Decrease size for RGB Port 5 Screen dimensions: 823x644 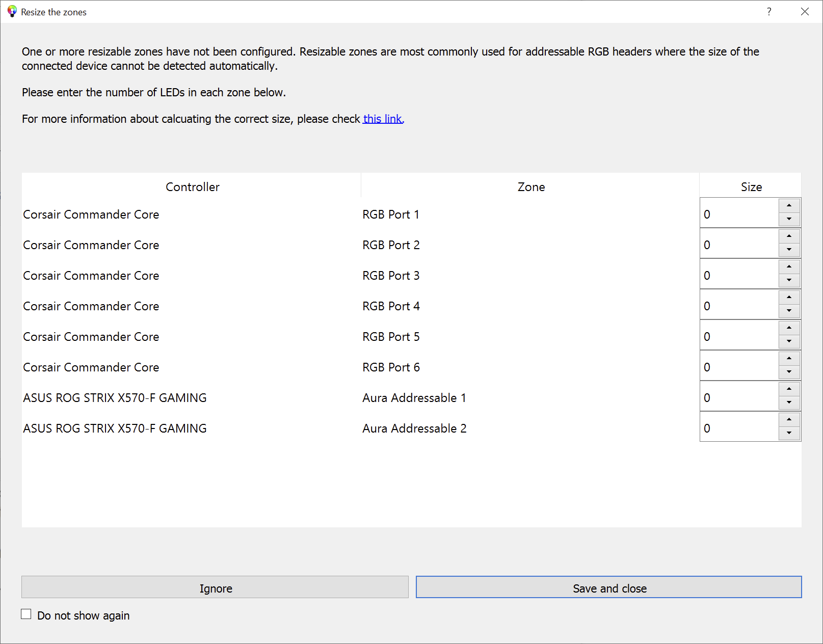pos(789,342)
